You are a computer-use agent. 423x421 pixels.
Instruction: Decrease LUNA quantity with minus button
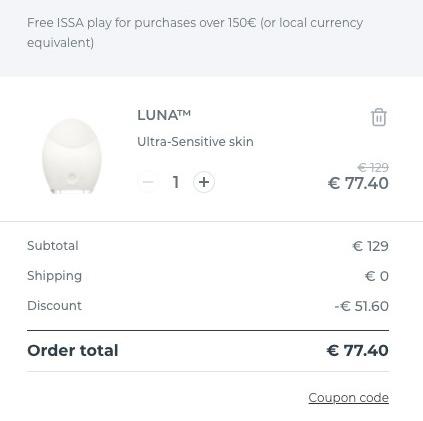point(148,182)
